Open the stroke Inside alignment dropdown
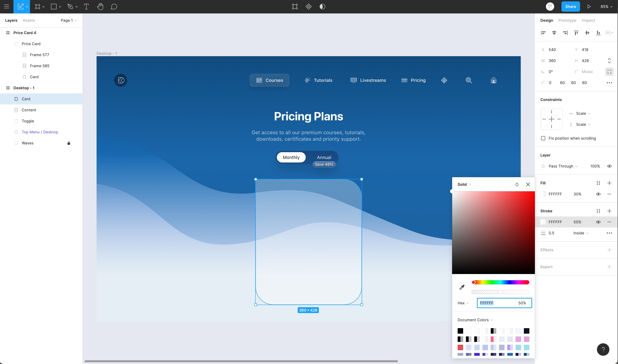 [581, 233]
